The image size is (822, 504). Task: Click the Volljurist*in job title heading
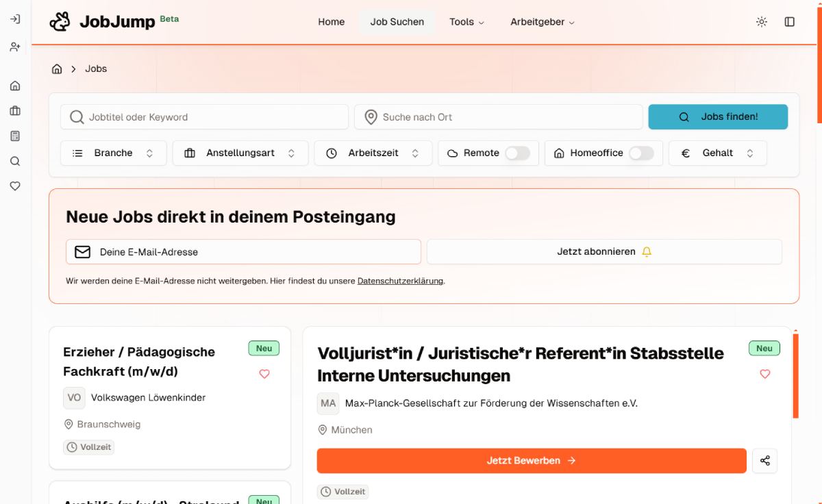click(x=521, y=364)
